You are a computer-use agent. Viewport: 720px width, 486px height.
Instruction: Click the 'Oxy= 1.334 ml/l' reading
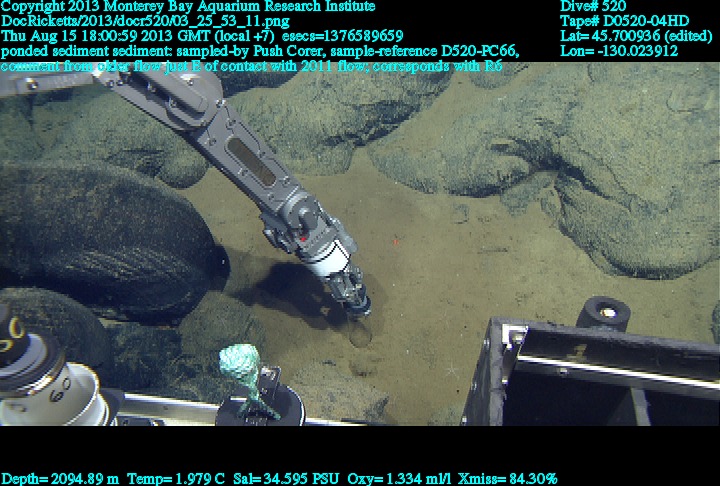click(x=399, y=479)
